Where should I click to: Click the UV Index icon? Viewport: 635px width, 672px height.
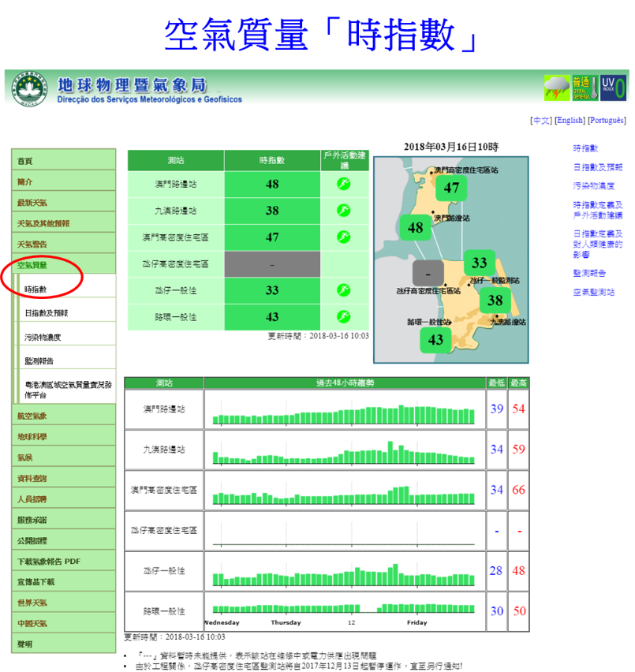(613, 88)
